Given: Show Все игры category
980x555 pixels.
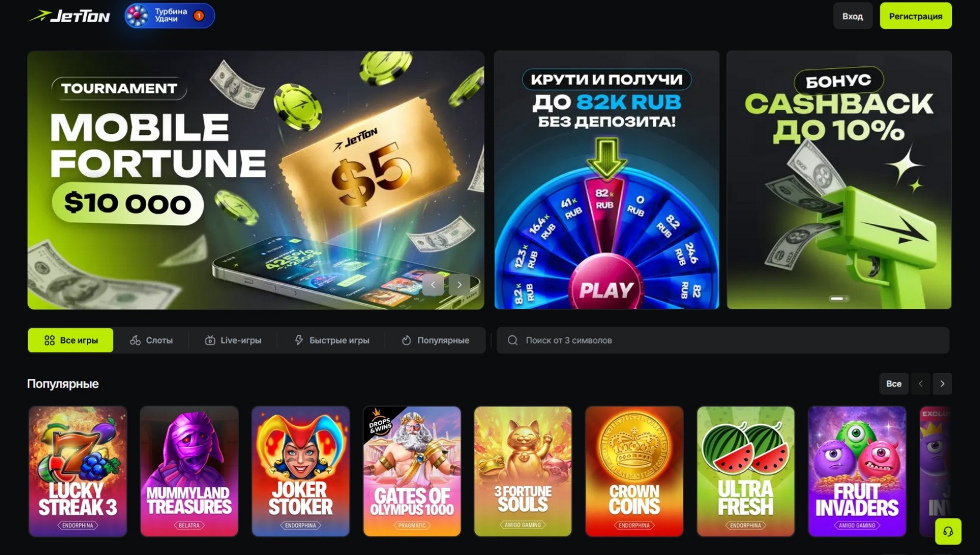Looking at the screenshot, I should [x=70, y=340].
